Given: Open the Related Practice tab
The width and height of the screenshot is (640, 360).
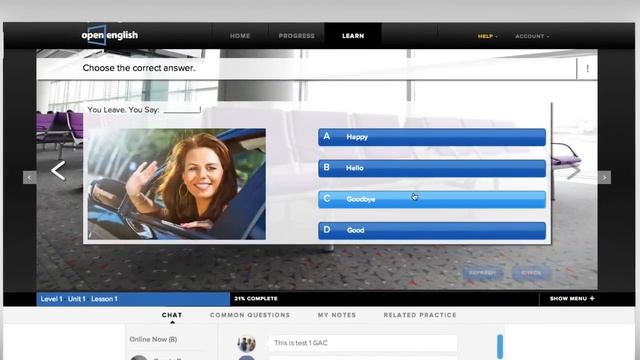Looking at the screenshot, I should coord(420,315).
